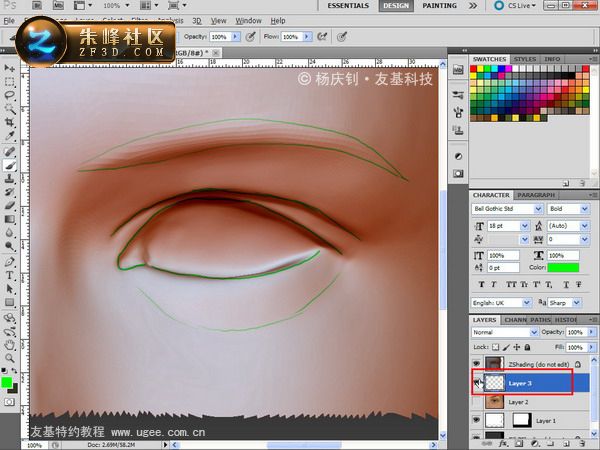Select the Move tool
The width and height of the screenshot is (600, 450).
click(x=9, y=68)
